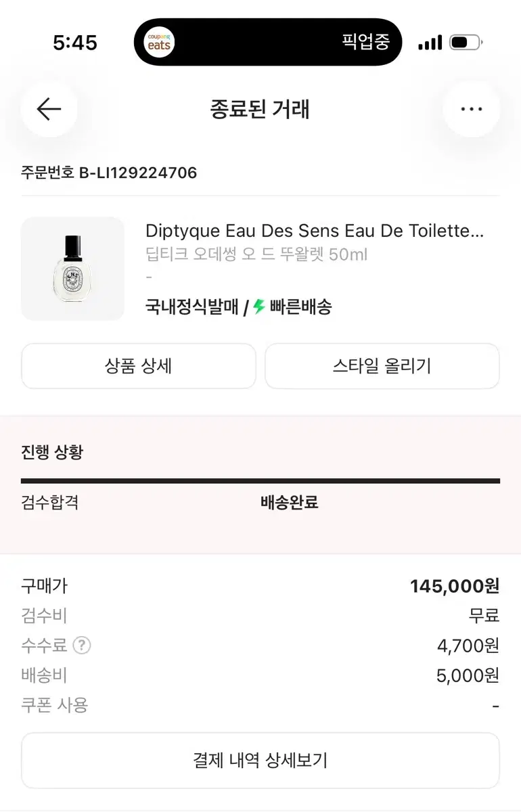Tap the green lightning fast-delivery icon

pos(258,307)
